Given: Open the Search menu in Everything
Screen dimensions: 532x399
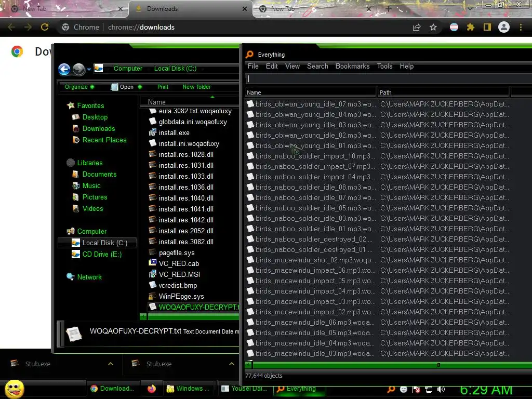Looking at the screenshot, I should point(317,66).
